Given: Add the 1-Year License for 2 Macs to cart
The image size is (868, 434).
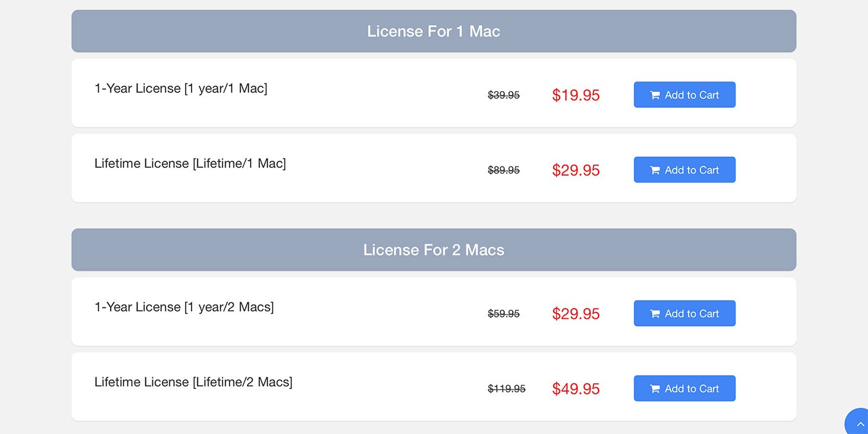Looking at the screenshot, I should [684, 313].
